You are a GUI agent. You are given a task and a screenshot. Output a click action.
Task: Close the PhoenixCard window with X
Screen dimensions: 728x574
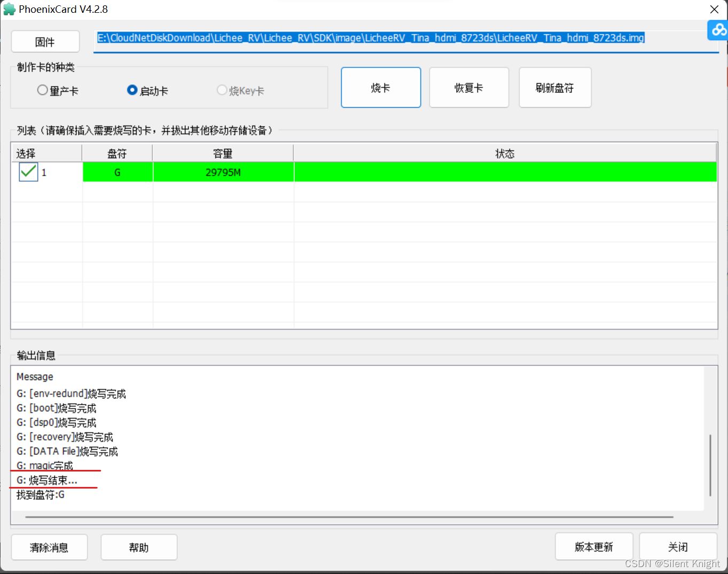pyautogui.click(x=714, y=10)
